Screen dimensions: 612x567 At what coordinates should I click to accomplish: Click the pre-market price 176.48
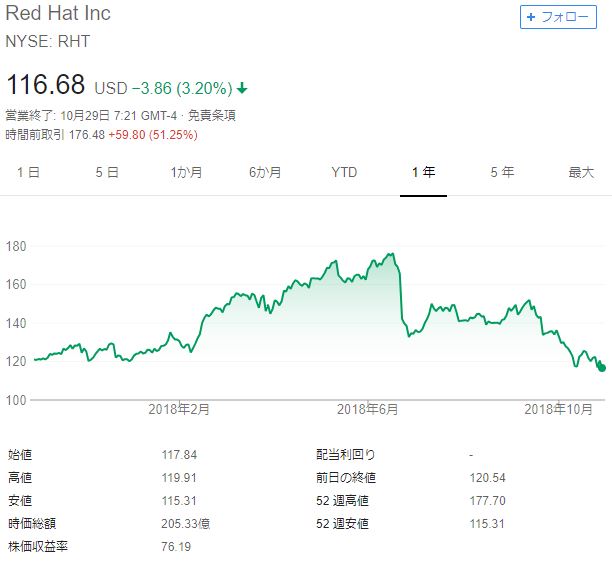[x=87, y=135]
